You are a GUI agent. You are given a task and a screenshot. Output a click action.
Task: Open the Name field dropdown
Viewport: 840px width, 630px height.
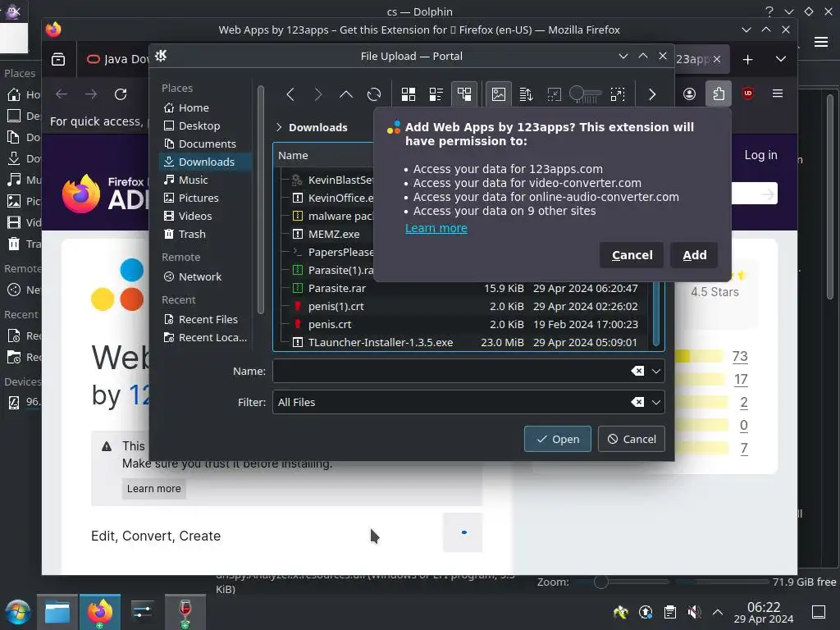(x=655, y=372)
